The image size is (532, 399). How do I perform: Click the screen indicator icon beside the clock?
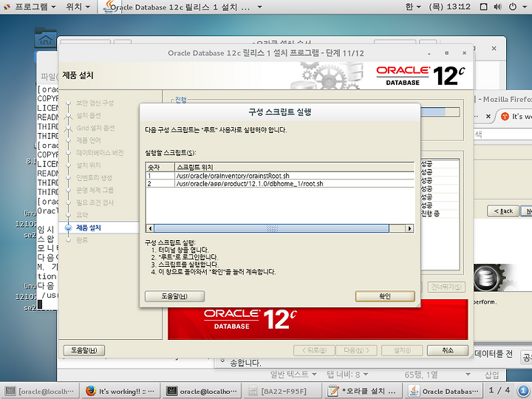pos(484,7)
